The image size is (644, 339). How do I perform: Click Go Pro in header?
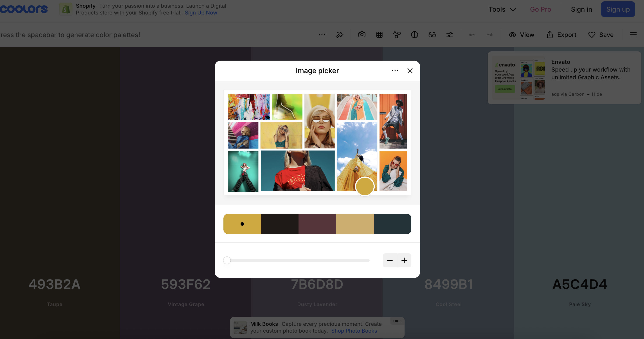(540, 9)
